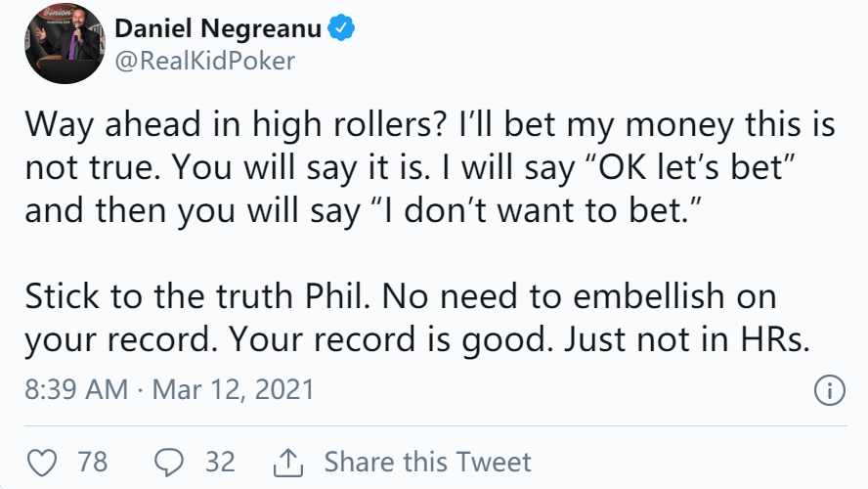The height and width of the screenshot is (489, 868).
Task: Click the 78 likes count
Action: [93, 462]
